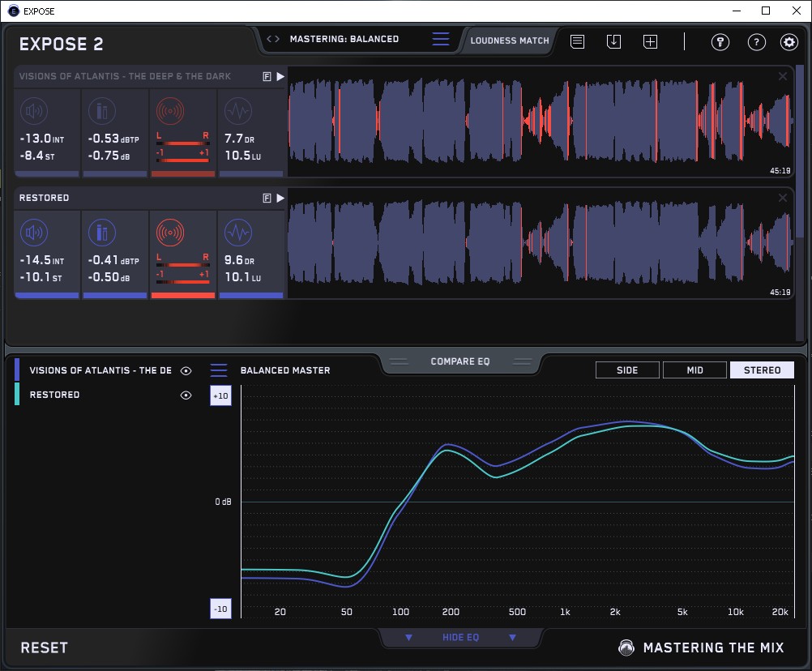Click the file icon on Visions of Atlantis track
812x671 pixels.
[x=267, y=77]
